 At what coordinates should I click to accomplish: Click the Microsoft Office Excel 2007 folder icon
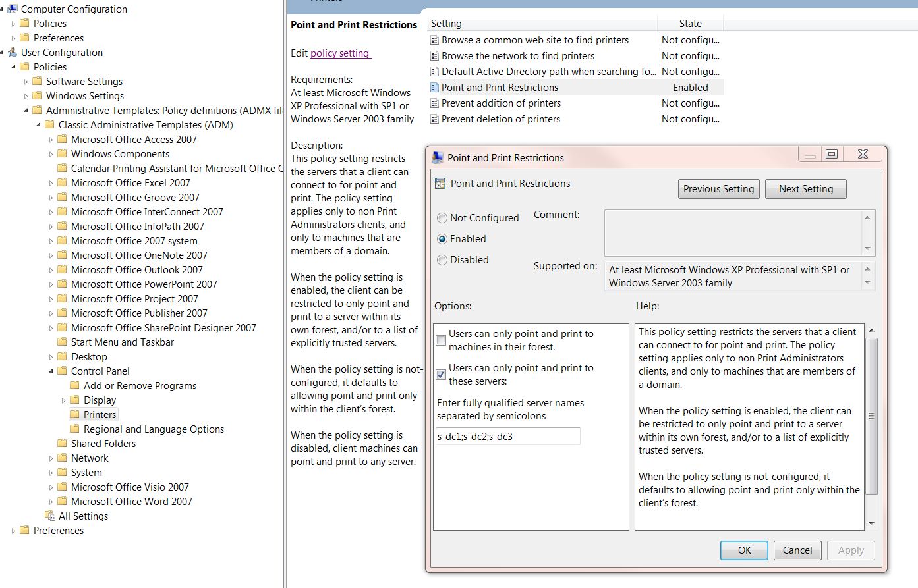click(63, 183)
